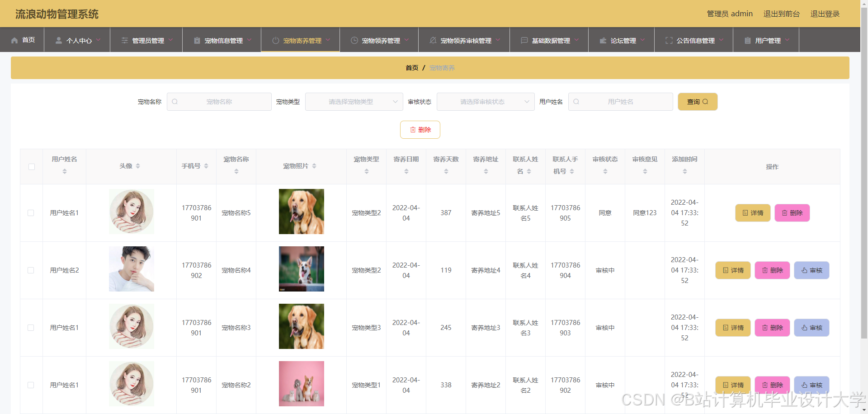Viewport: 868px width, 414px height.
Task: Click the chat icon beside 基础数据管理
Action: [524, 40]
